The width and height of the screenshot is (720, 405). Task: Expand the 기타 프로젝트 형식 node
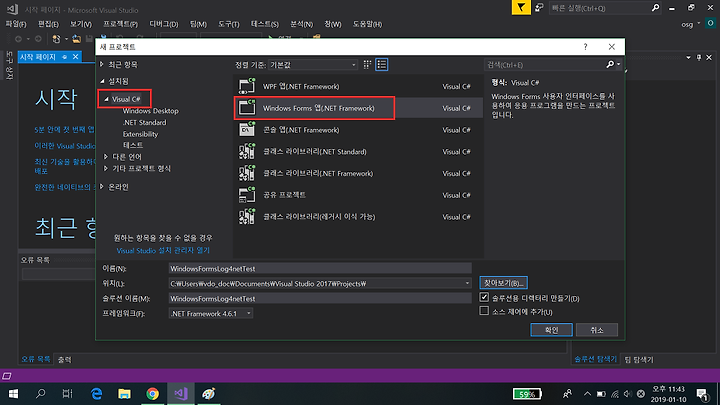coord(106,169)
